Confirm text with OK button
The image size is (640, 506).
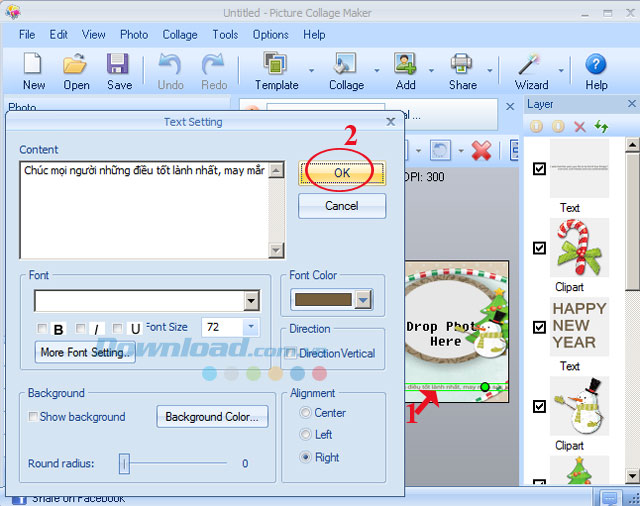[342, 173]
